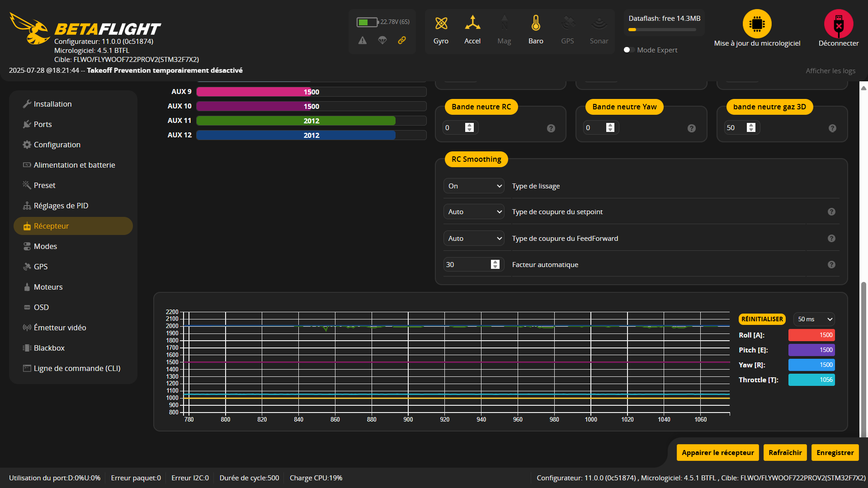The image size is (868, 488).
Task: Click the Baro thermometer icon
Action: click(x=536, y=23)
